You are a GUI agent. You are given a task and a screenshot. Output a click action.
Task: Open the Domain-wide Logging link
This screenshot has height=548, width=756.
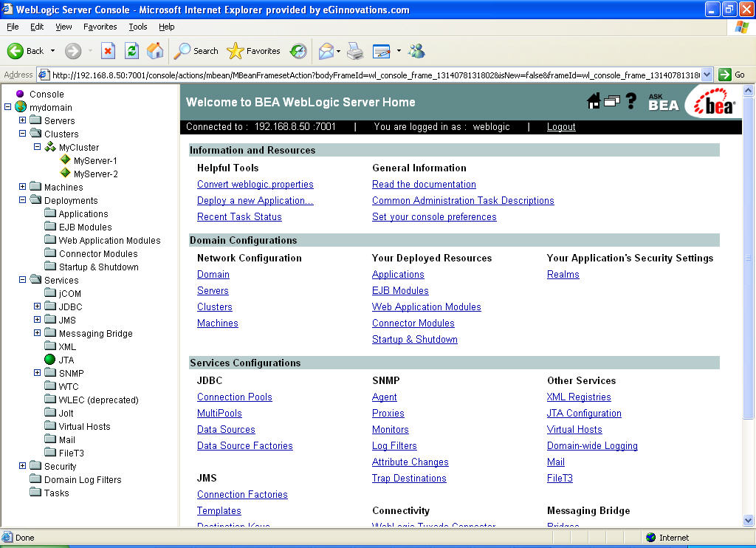tap(592, 446)
